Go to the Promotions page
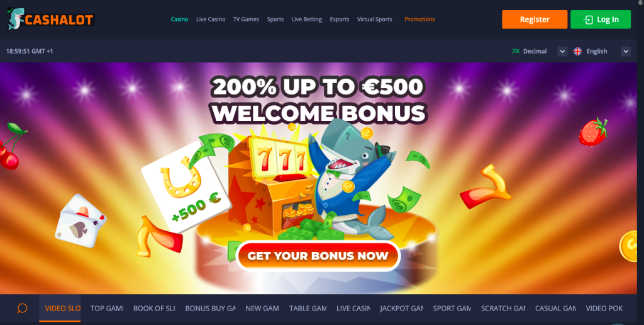Screen dimensions: 644x325 [x=419, y=20]
